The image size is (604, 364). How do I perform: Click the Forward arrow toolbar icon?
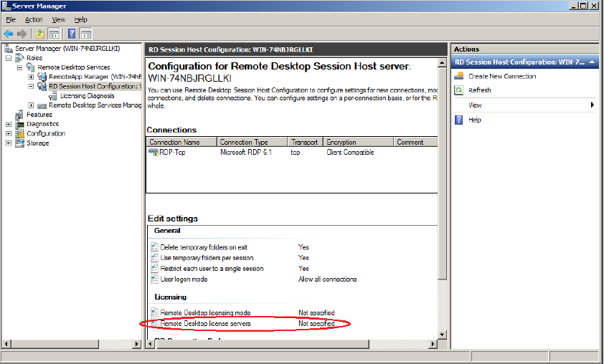pyautogui.click(x=22, y=34)
